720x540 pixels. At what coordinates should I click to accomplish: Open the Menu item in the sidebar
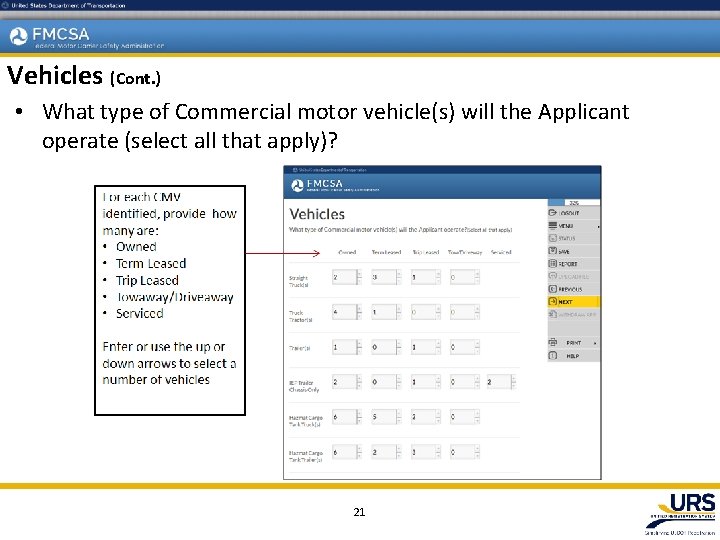click(x=574, y=225)
